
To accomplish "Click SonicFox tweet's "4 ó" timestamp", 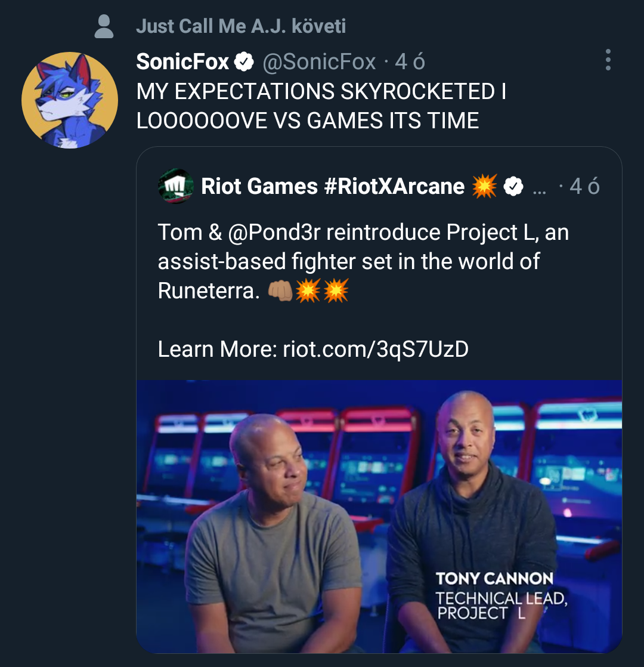I will tap(410, 61).
